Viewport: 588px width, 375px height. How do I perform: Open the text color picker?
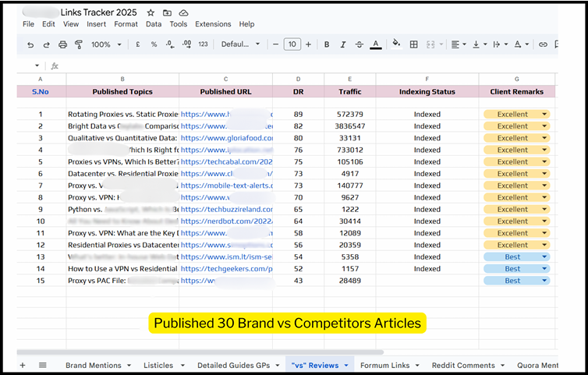375,44
